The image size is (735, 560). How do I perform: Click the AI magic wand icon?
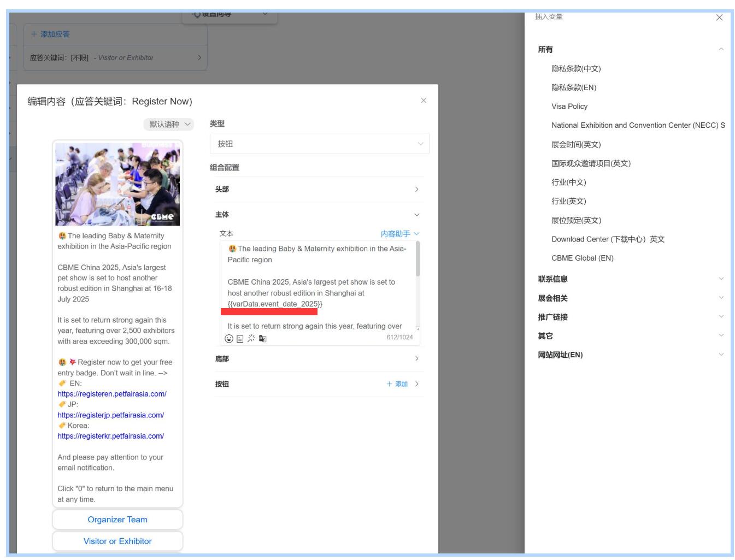coord(251,339)
